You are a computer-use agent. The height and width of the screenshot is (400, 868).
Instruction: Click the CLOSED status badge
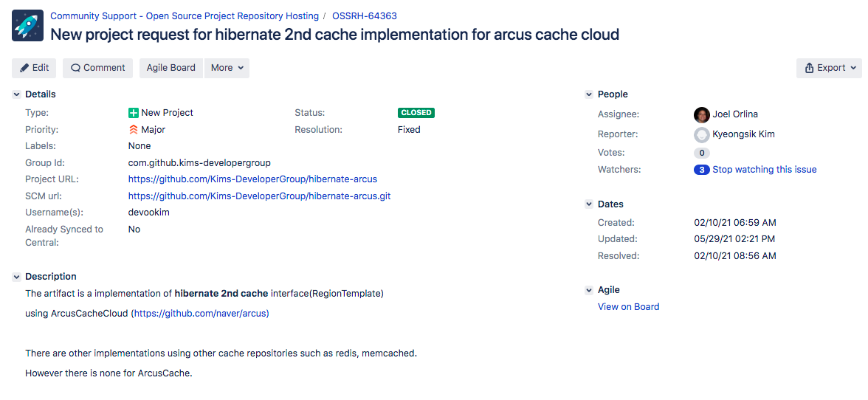point(416,113)
